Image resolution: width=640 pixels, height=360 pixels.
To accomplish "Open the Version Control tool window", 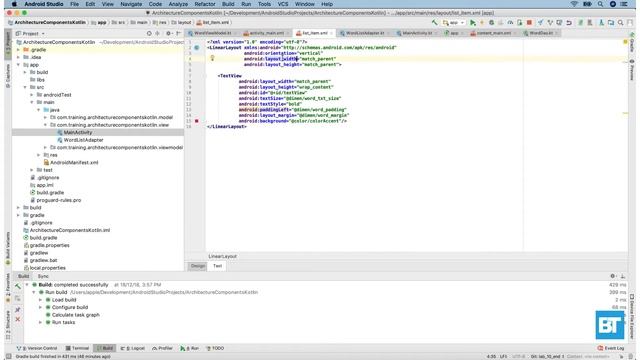I will pos(37,348).
